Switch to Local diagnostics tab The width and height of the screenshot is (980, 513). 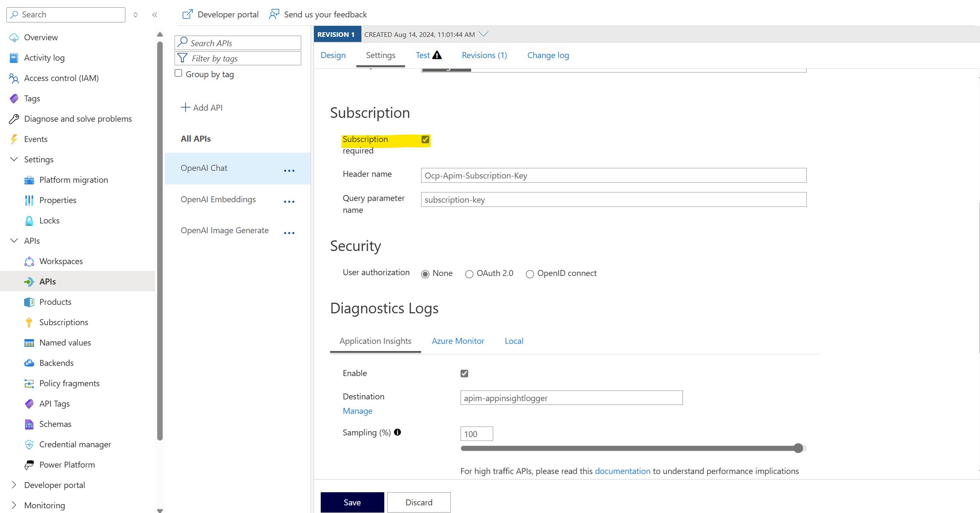(x=514, y=341)
